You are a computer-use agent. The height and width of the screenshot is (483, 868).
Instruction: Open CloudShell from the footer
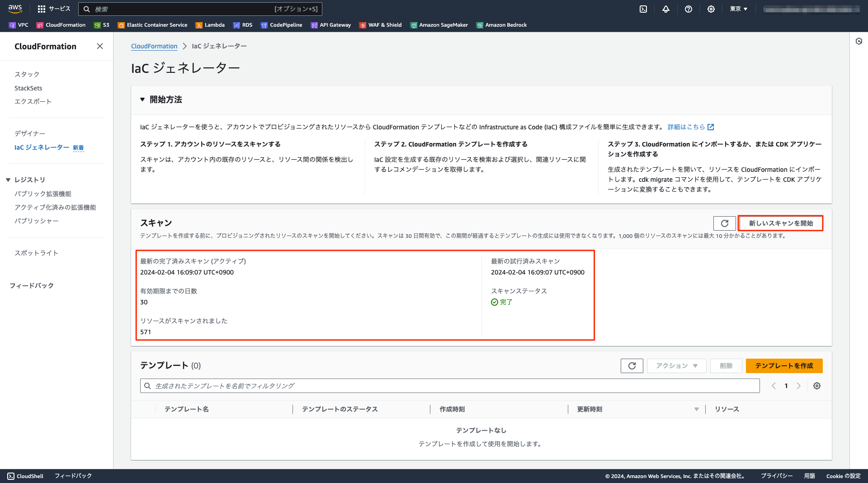point(25,476)
